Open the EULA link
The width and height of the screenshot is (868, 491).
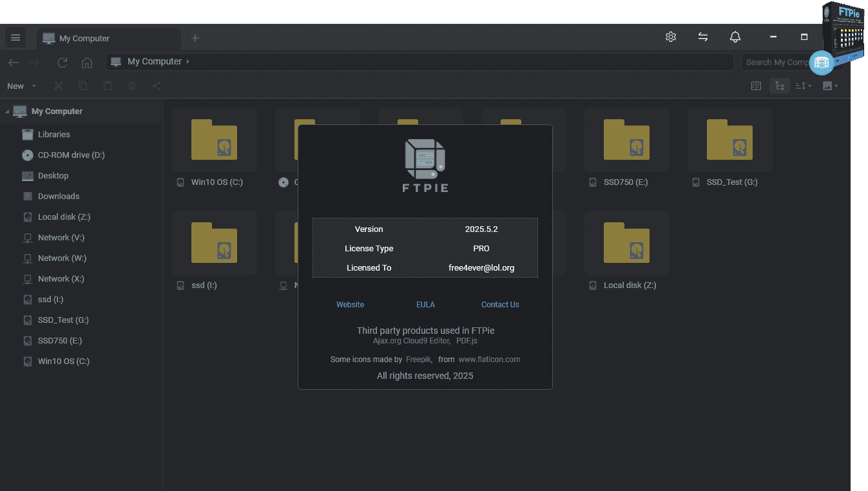click(x=425, y=305)
